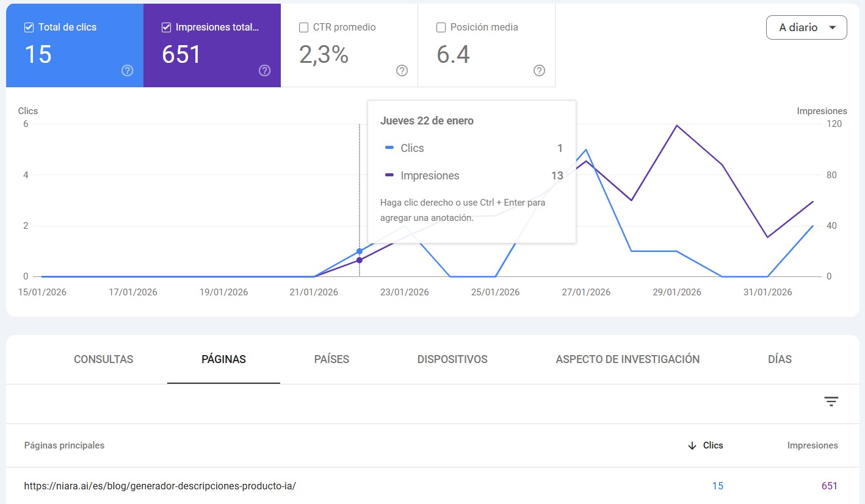Go to the DÍAS tab
Screen dimensions: 865x504
[780, 359]
